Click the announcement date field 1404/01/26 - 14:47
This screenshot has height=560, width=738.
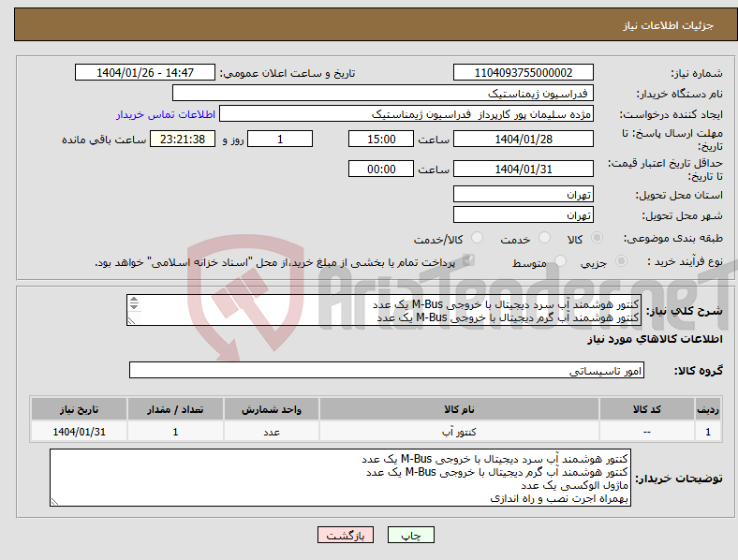tap(145, 72)
